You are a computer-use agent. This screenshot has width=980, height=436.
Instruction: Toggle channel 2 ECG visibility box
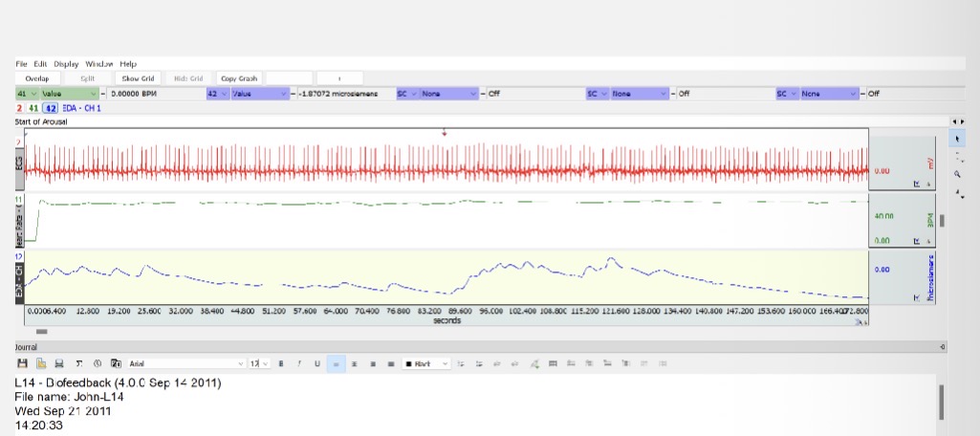pyautogui.click(x=19, y=109)
